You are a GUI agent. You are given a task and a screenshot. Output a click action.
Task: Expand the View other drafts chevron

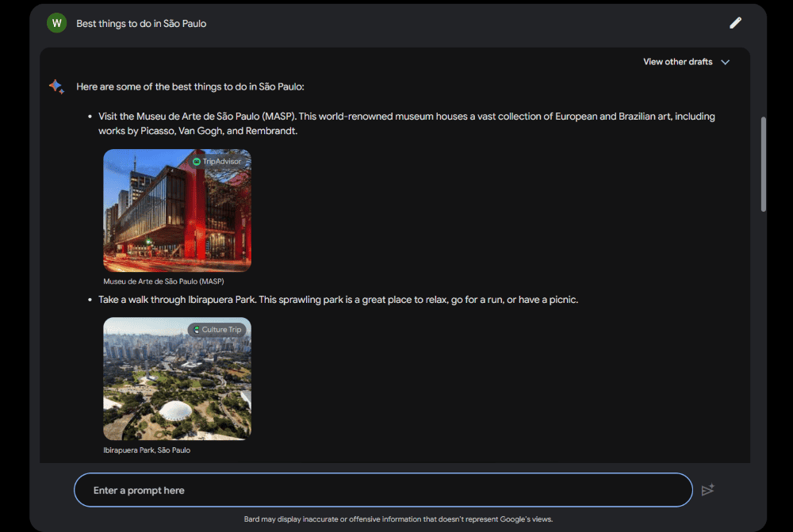[x=726, y=62]
